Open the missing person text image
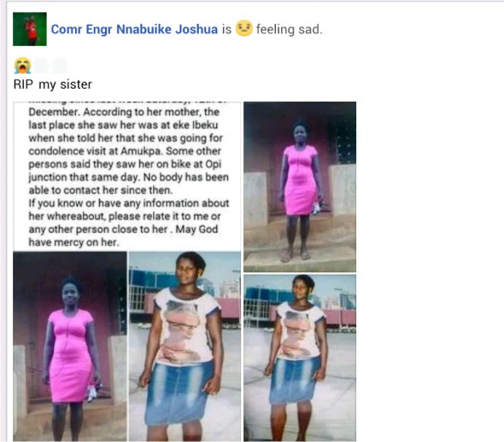The width and height of the screenshot is (504, 442). click(127, 176)
